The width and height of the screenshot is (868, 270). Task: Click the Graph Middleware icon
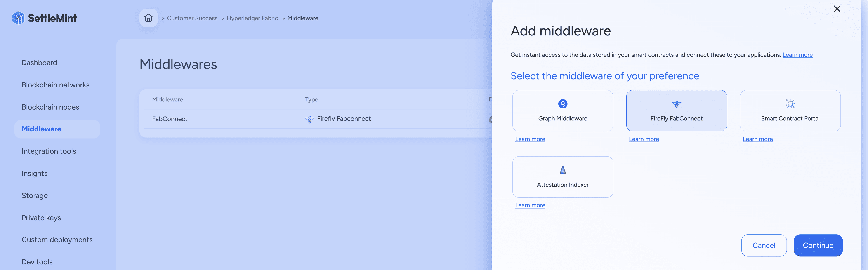[x=563, y=104]
